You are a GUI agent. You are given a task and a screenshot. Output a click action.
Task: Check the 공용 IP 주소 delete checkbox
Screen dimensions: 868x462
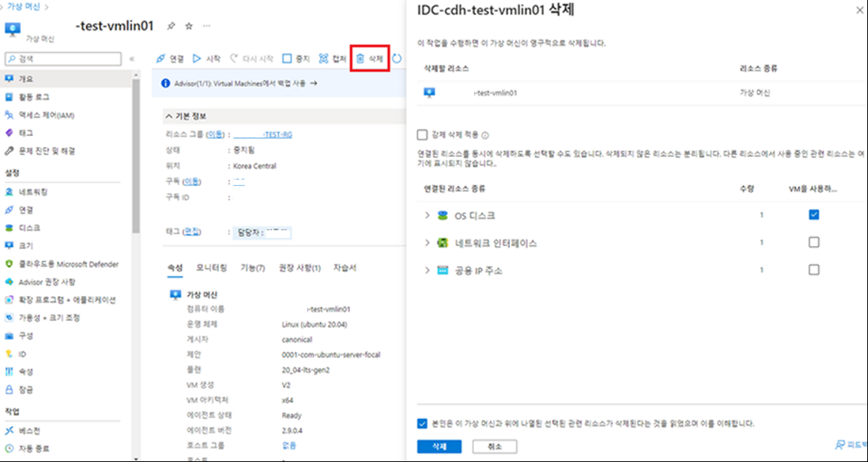814,269
